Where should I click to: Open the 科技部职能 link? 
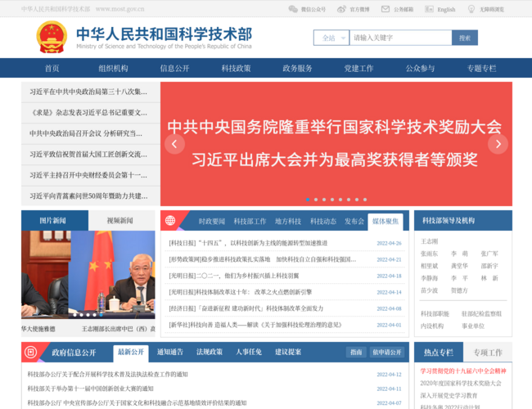[x=435, y=313]
